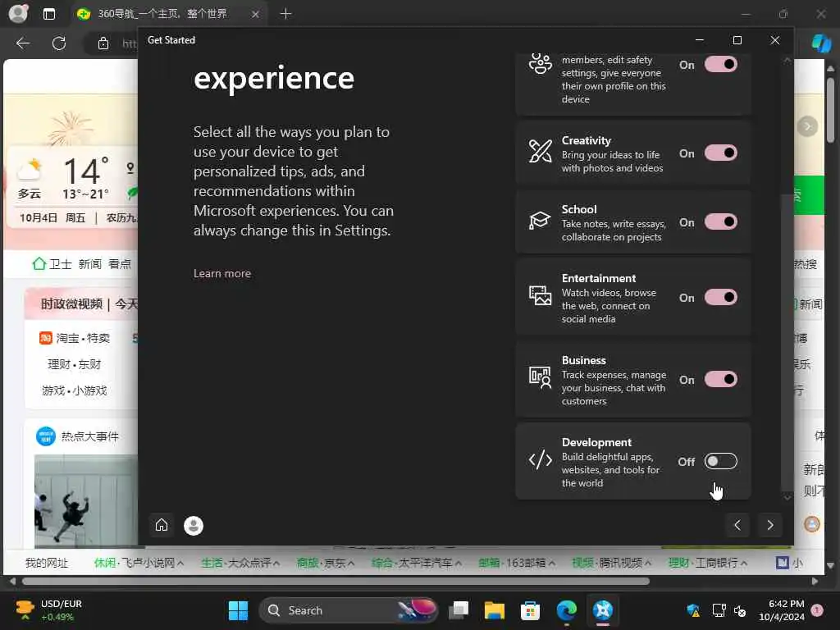Click the browser site lock icon
This screenshot has height=630, width=840.
pos(103,43)
